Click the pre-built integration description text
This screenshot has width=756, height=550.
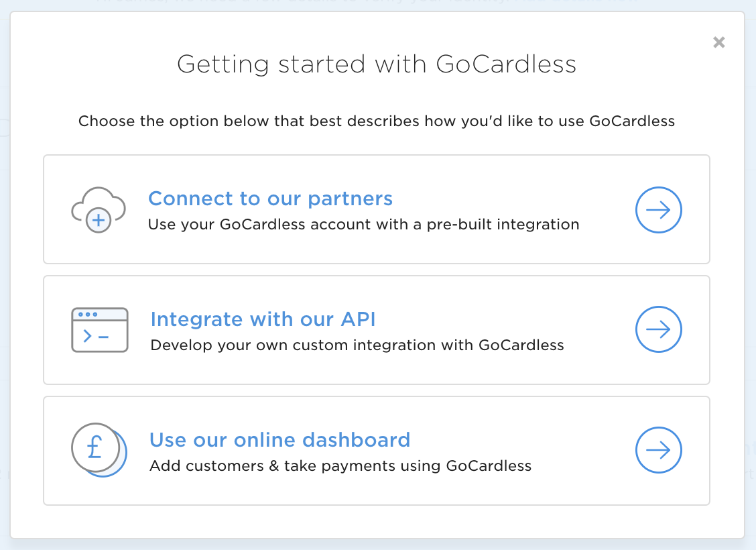pos(363,225)
